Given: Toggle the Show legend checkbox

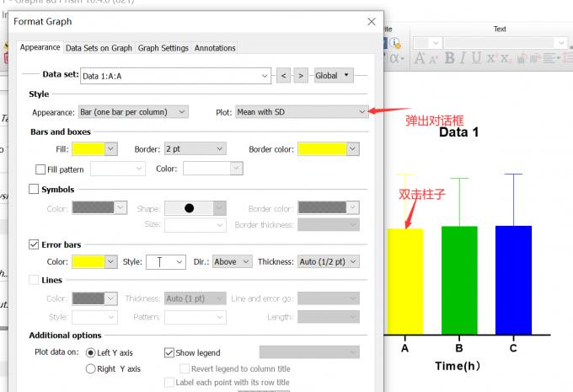Looking at the screenshot, I should pyautogui.click(x=169, y=352).
